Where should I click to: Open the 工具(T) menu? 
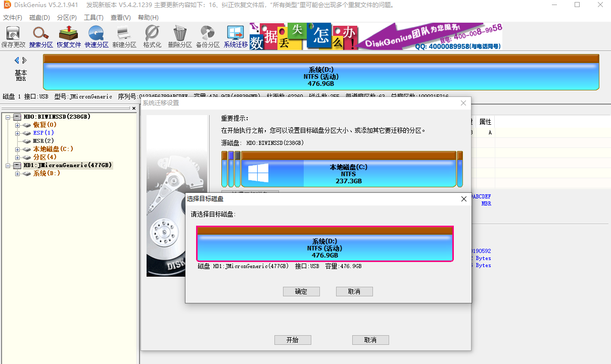pos(93,17)
